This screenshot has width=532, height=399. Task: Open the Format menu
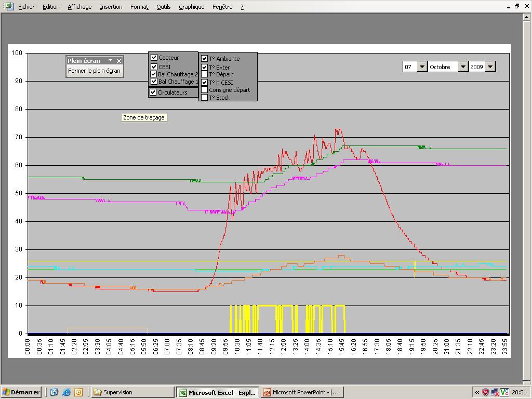(x=139, y=7)
